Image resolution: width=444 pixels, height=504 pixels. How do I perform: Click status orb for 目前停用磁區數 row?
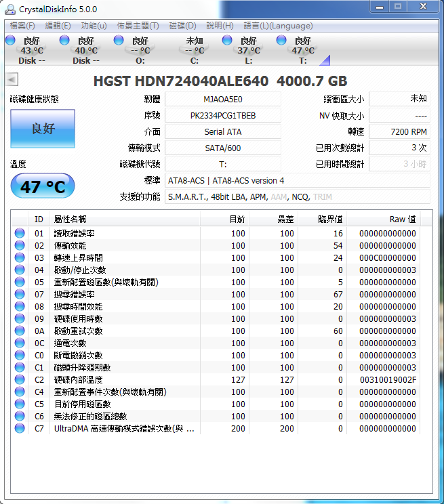tap(20, 404)
